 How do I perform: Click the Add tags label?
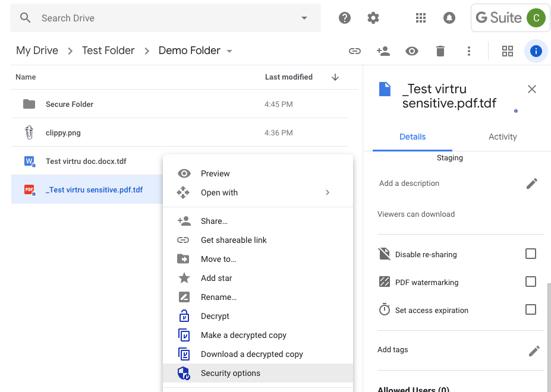(392, 349)
